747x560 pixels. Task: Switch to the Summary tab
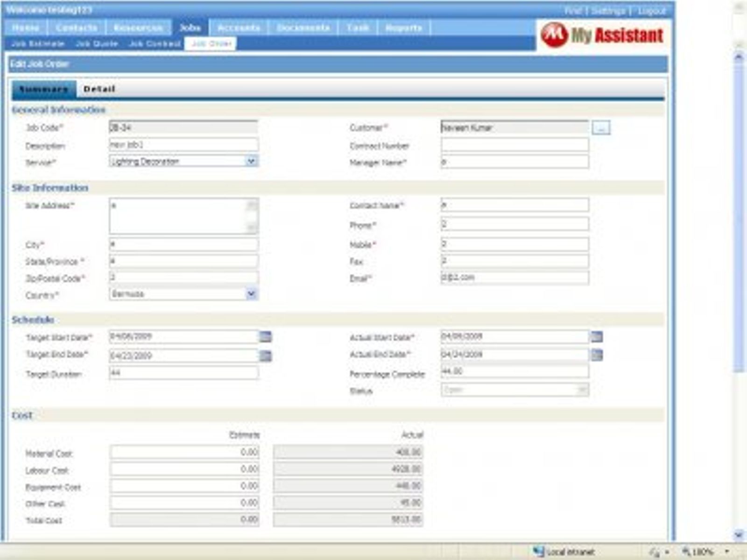point(44,89)
